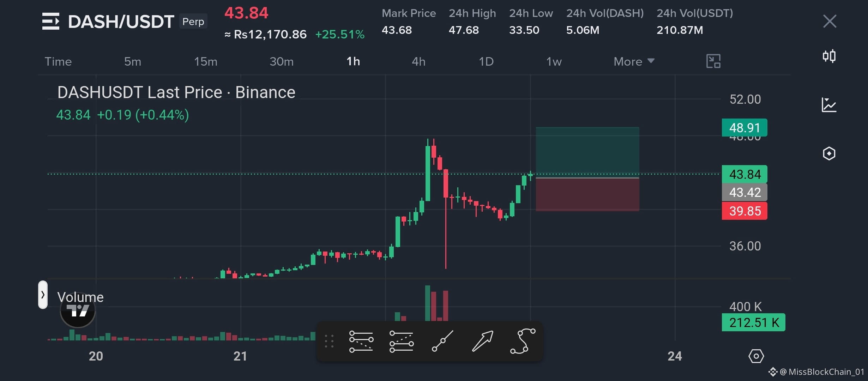
Task: Select the trend line drawing tool
Action: (442, 341)
